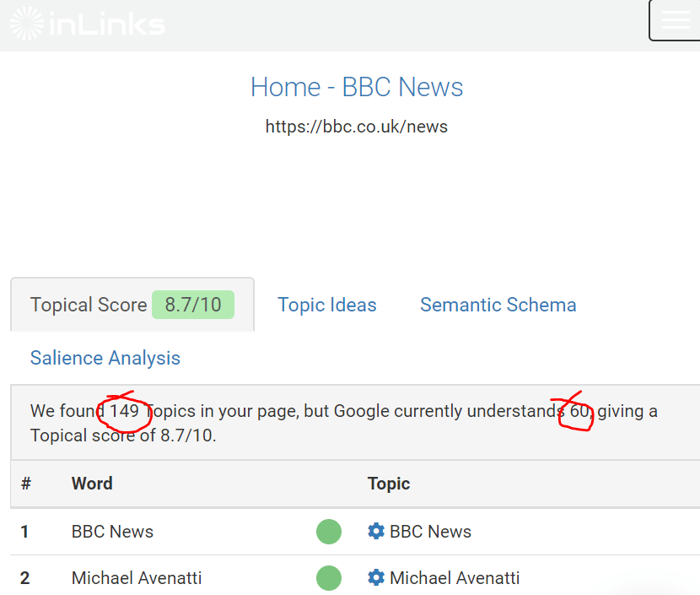
Task: Click the https://bbc.co.uk/news URL text
Action: (356, 127)
